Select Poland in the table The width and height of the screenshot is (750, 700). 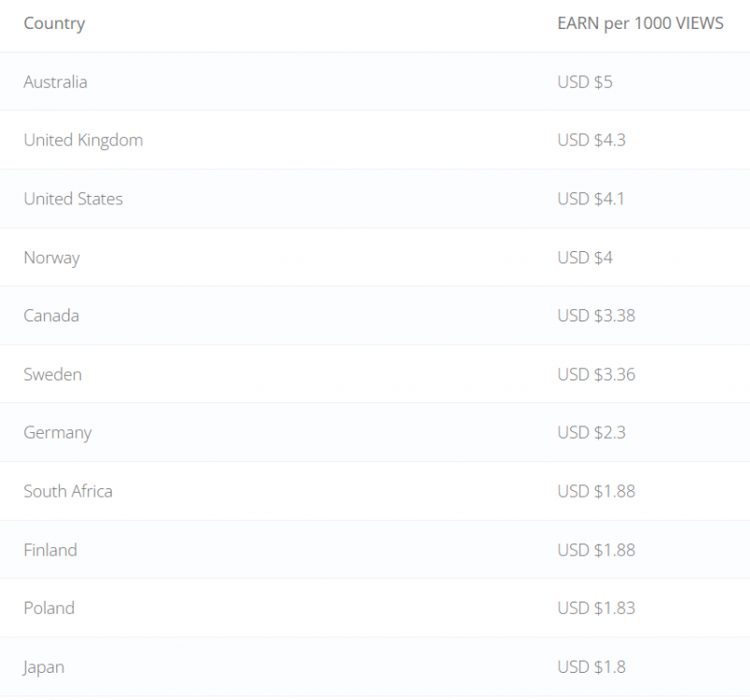click(x=49, y=607)
